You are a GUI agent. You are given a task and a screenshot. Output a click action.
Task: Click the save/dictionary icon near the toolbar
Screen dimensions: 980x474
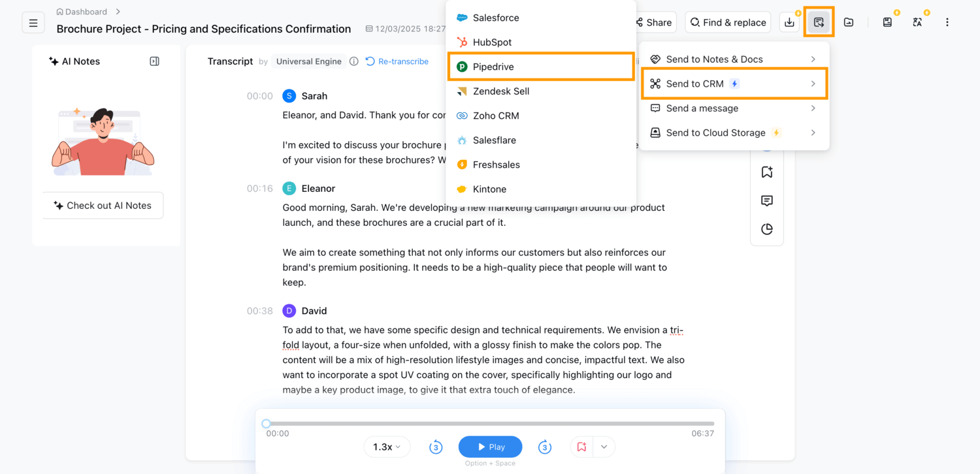tap(887, 22)
